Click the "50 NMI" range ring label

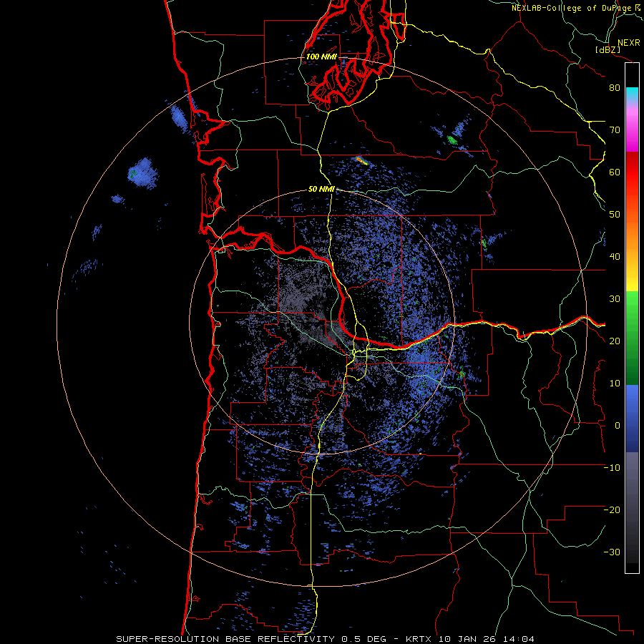click(321, 189)
